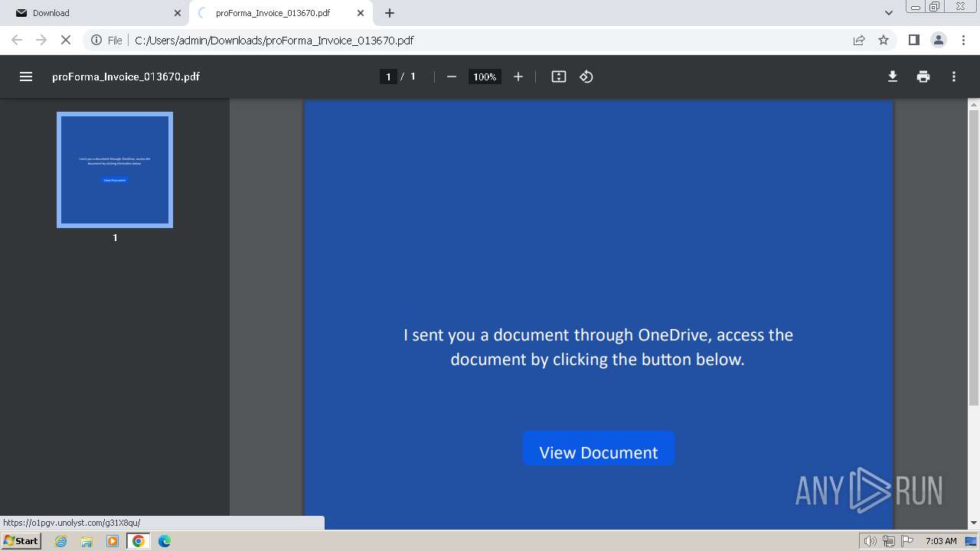Open File Explorer from the taskbar
The width and height of the screenshot is (980, 551).
(87, 541)
